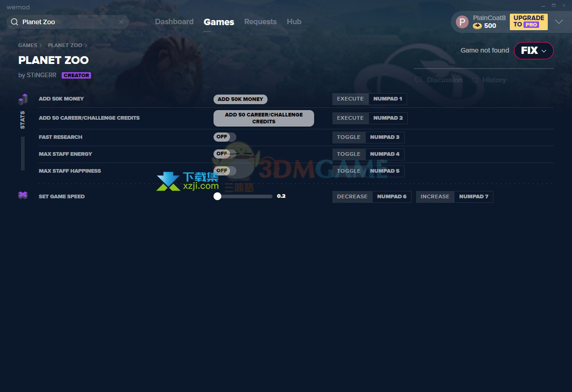Click the CREATOR badge
This screenshot has height=392, width=572.
tap(76, 75)
